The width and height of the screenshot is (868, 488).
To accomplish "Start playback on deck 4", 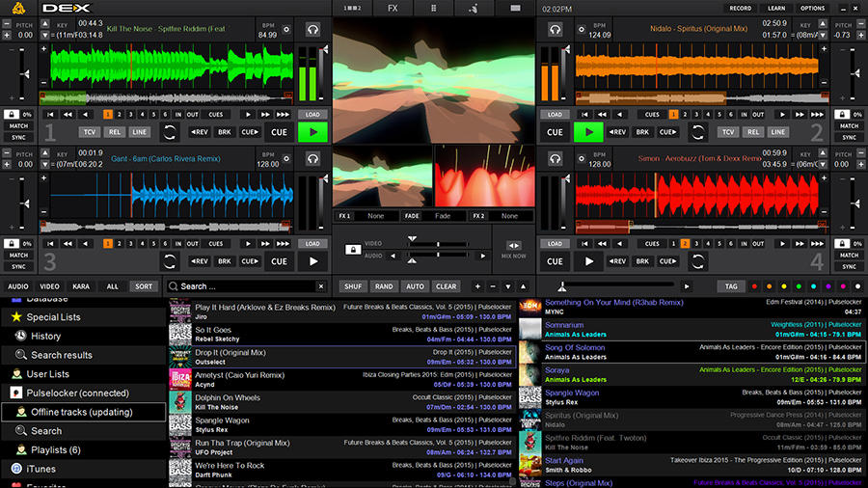I will (588, 261).
